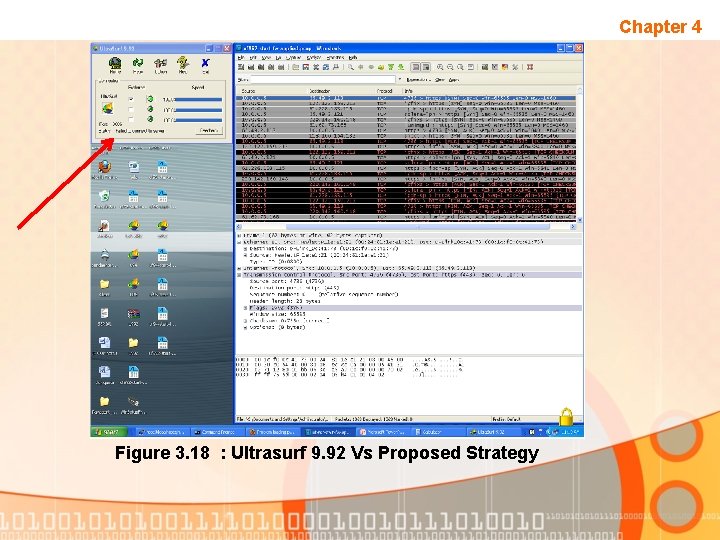Screen dimensions: 720x540
Task: Expand the TCP Options sub-node
Action: click(246, 327)
